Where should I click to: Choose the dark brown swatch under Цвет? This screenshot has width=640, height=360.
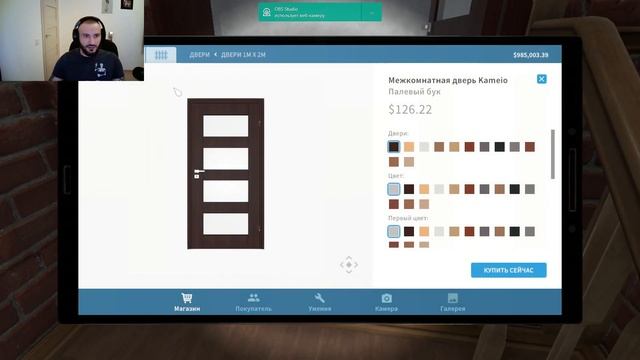coord(409,189)
